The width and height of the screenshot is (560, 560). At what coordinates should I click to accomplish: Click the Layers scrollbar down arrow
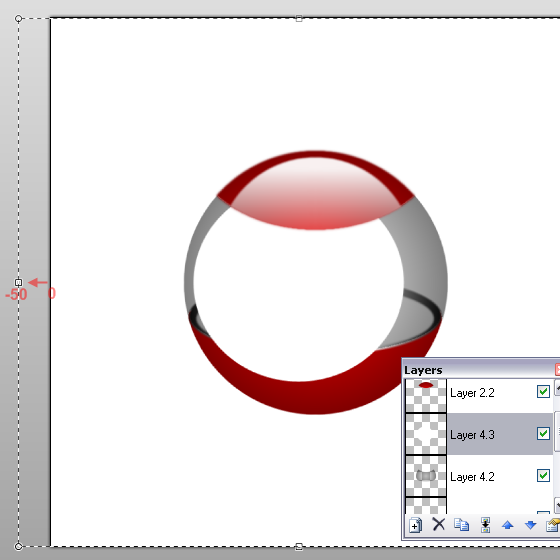(x=557, y=505)
